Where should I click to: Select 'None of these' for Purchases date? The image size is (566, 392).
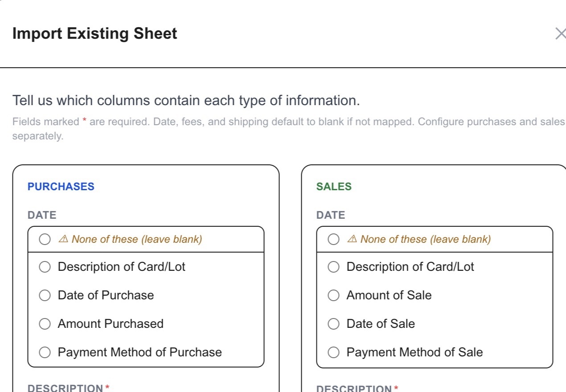pyautogui.click(x=45, y=240)
